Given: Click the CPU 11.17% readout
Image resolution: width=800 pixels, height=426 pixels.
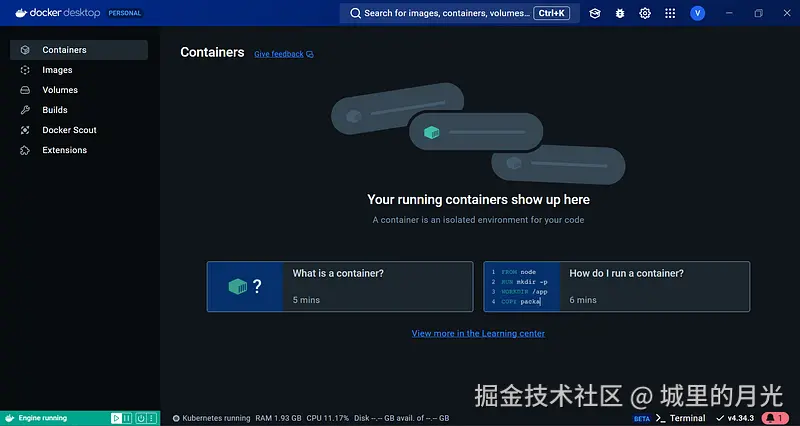Looking at the screenshot, I should [328, 418].
